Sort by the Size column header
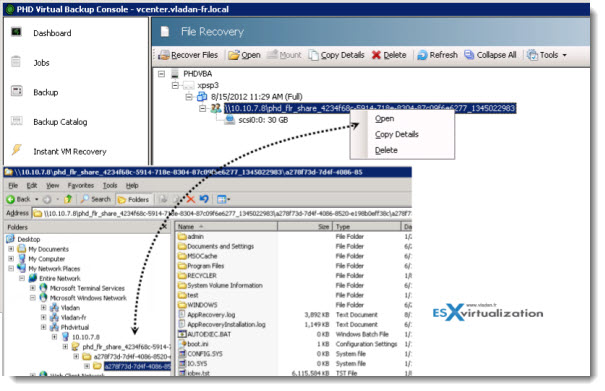This screenshot has width=605, height=391. point(304,227)
